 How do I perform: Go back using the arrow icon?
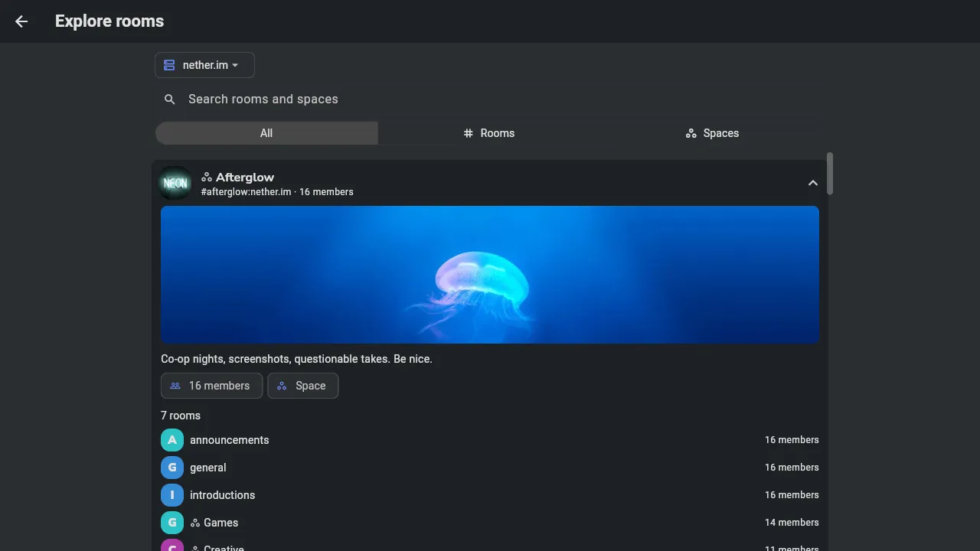click(x=21, y=21)
